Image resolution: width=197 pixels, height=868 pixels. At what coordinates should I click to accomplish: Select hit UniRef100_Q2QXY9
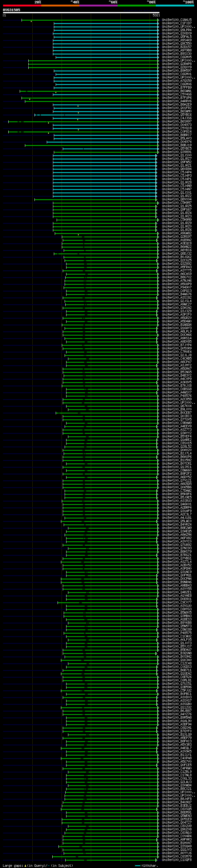(177, 67)
